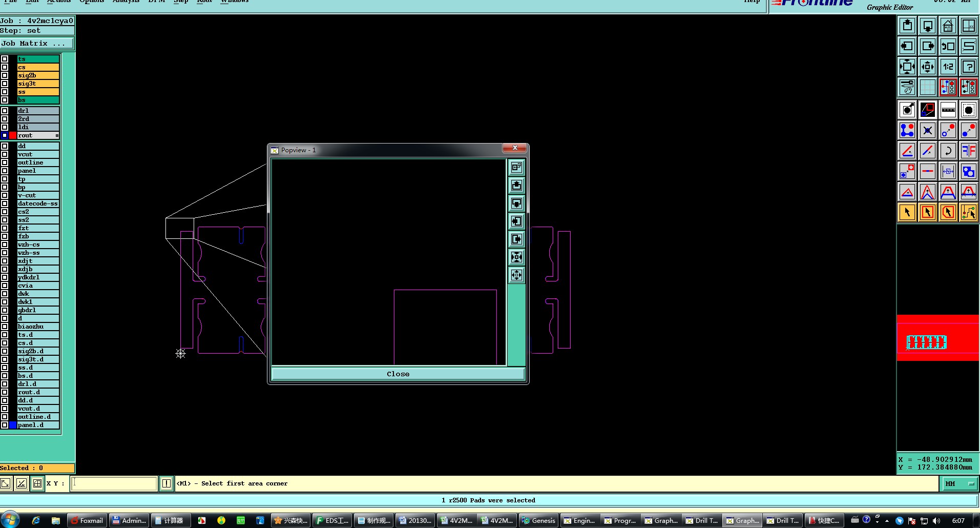980x528 pixels.
Task: Click the small marker on rout layer row
Action: pos(57,135)
